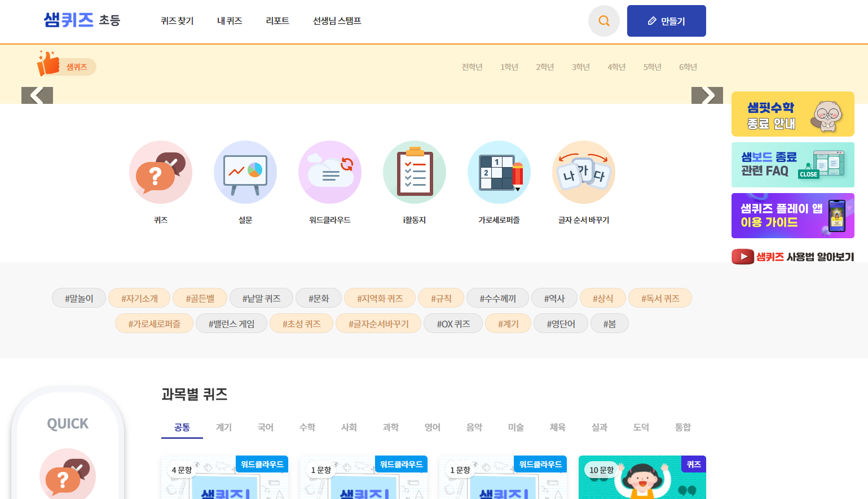Select the 글자 순서 바꾸기 icon

pos(584,172)
